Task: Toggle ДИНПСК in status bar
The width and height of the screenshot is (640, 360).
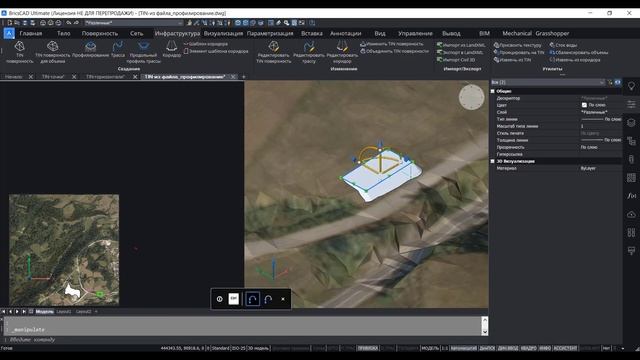Action: click(487, 348)
